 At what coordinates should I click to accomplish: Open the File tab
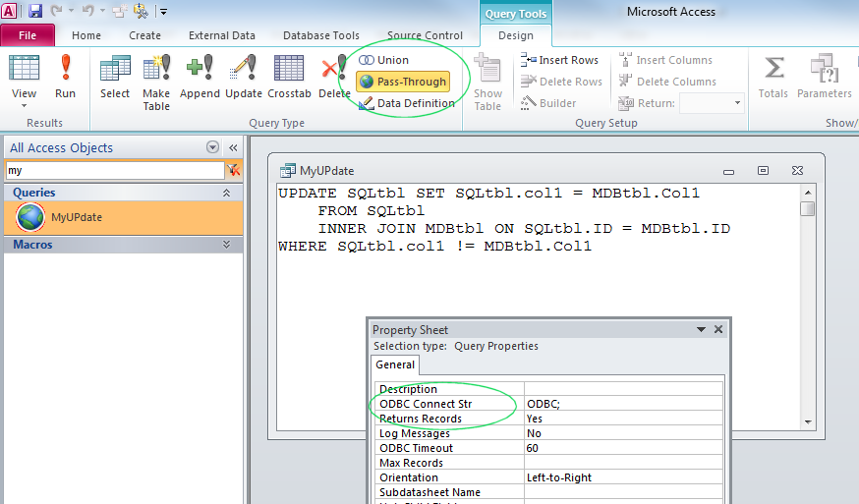28,35
